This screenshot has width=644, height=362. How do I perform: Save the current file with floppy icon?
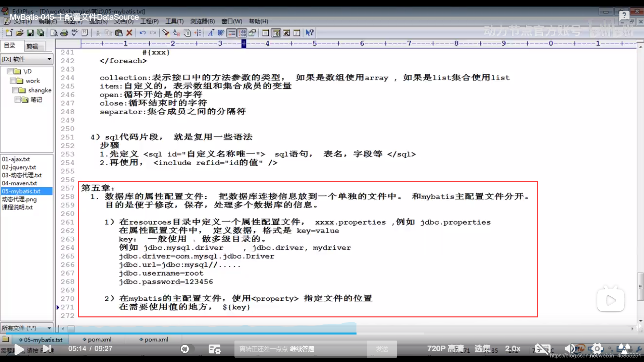tap(30, 33)
